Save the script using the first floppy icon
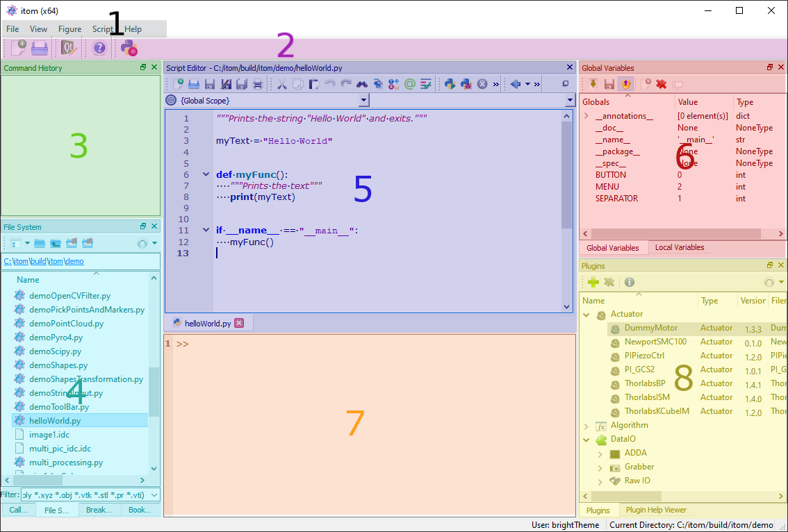Viewport: 788px width, 532px height. [210, 84]
